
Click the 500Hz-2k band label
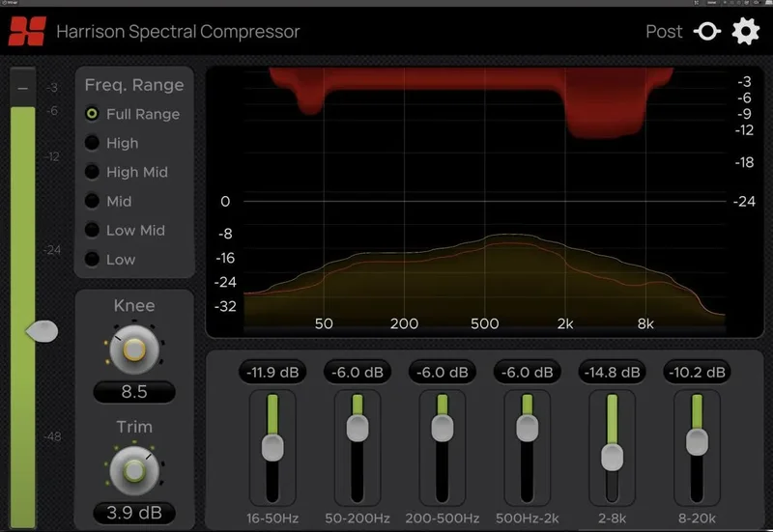tap(527, 518)
